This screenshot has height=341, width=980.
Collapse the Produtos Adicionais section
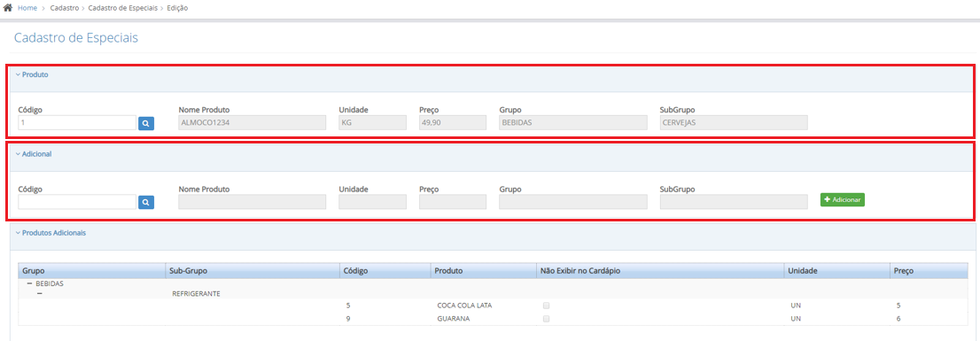click(x=51, y=232)
